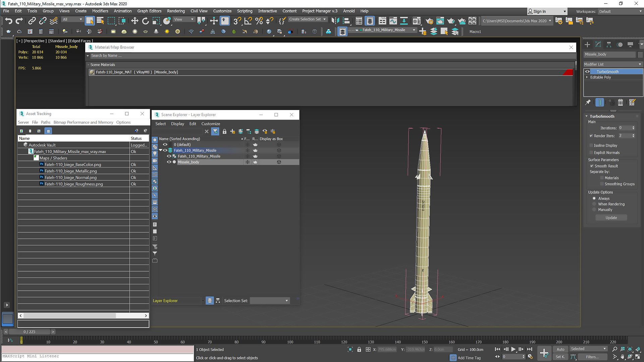The image size is (644, 362).
Task: Click the Redo arrow in main toolbar
Action: pyautogui.click(x=19, y=21)
